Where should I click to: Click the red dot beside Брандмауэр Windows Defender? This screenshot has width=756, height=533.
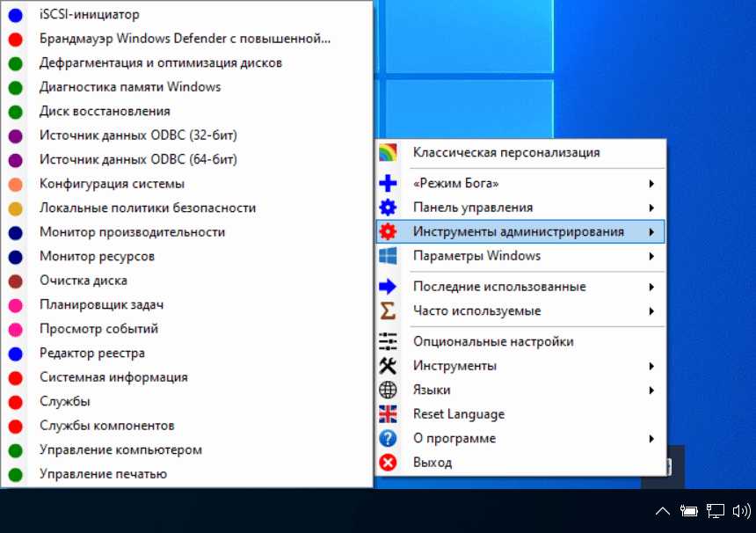point(16,39)
